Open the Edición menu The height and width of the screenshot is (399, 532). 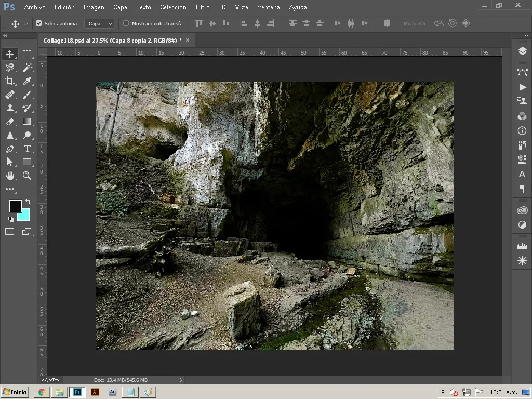point(64,7)
